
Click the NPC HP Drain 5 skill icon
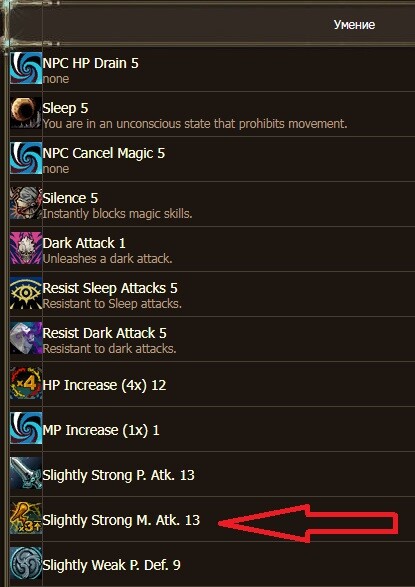[x=26, y=69]
